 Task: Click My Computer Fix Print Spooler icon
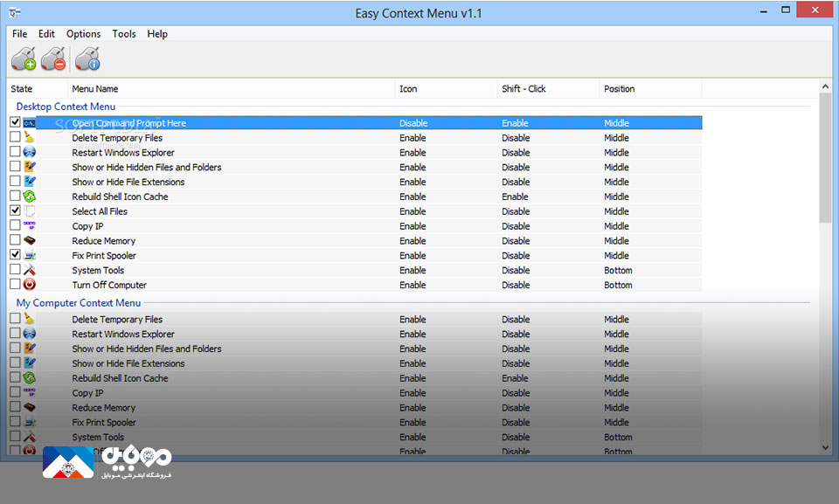tap(30, 422)
